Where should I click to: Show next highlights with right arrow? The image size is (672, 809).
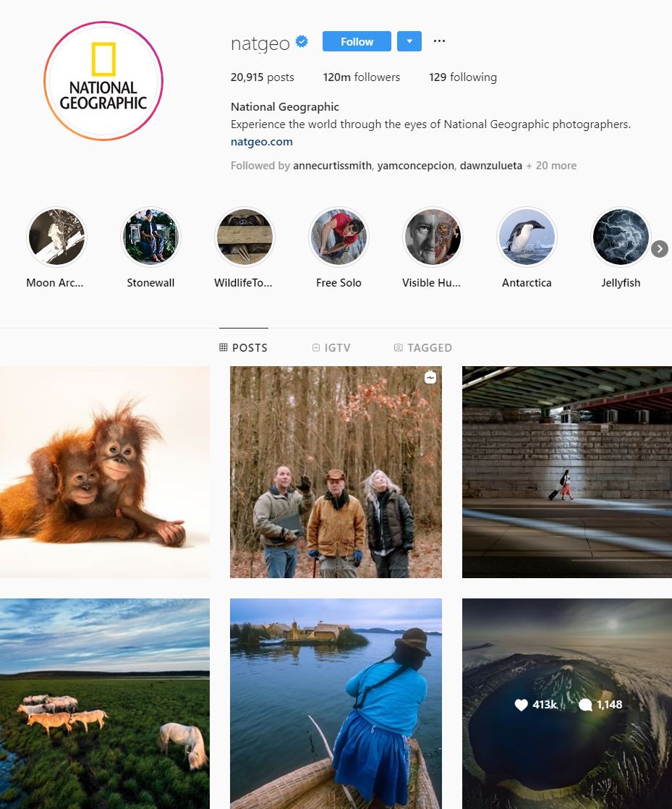coord(660,249)
